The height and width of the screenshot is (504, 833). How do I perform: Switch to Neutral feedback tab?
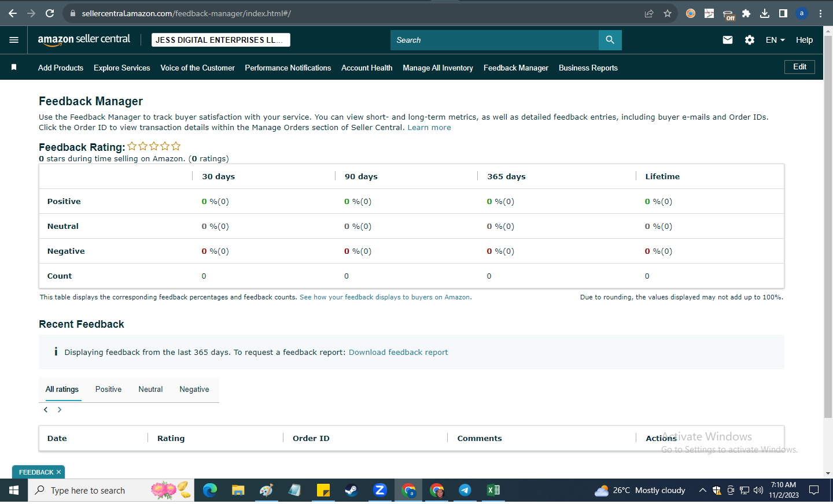pyautogui.click(x=150, y=390)
